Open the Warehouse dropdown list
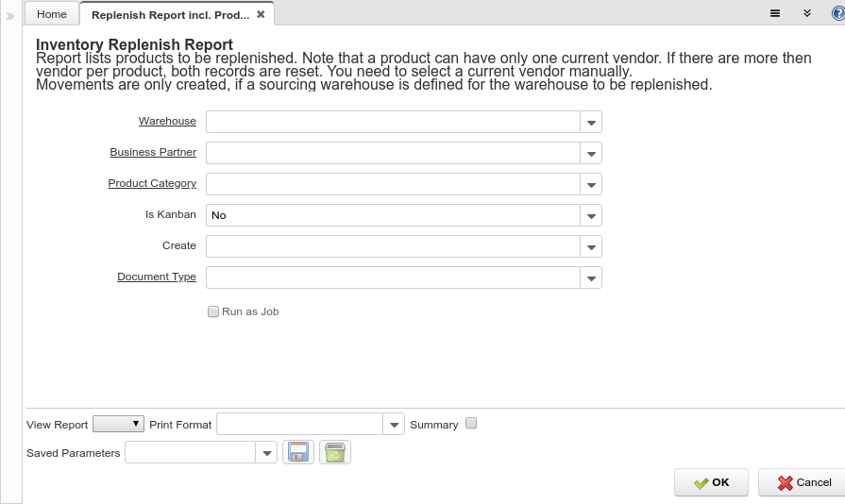 [591, 123]
